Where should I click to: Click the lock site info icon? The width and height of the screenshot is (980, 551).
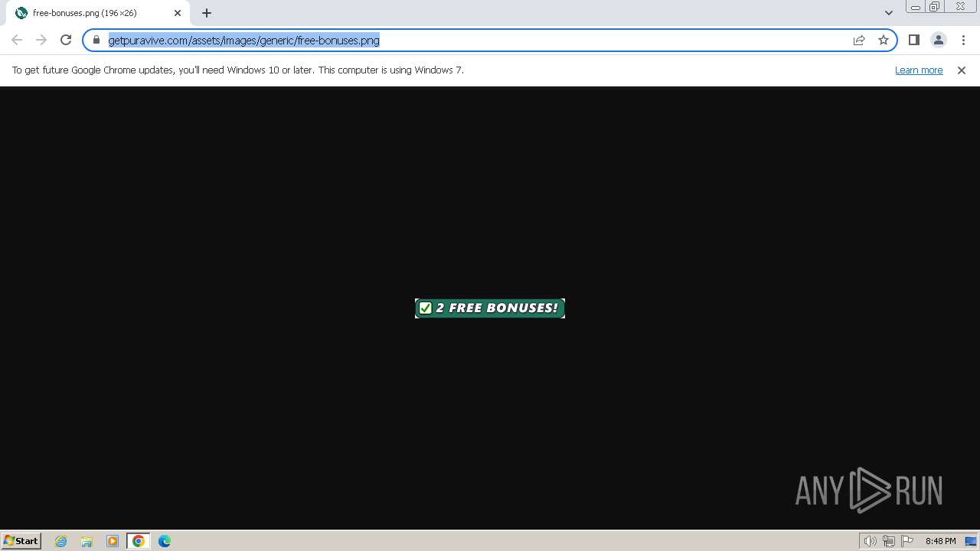coord(96,40)
